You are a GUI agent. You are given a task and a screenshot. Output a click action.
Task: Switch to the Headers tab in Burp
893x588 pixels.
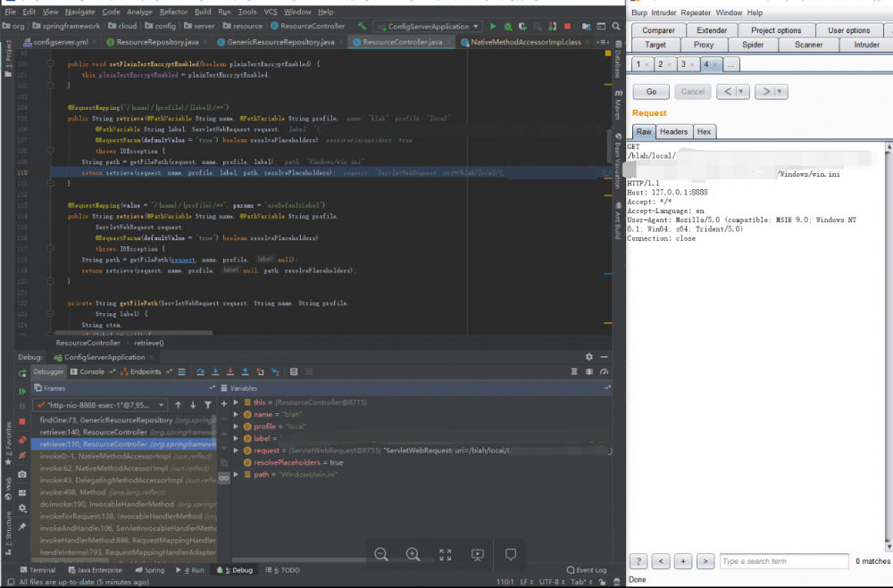(x=673, y=131)
